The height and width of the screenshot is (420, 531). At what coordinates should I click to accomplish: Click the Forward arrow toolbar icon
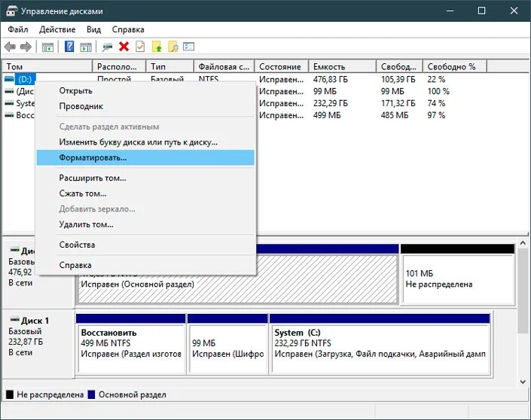26,47
